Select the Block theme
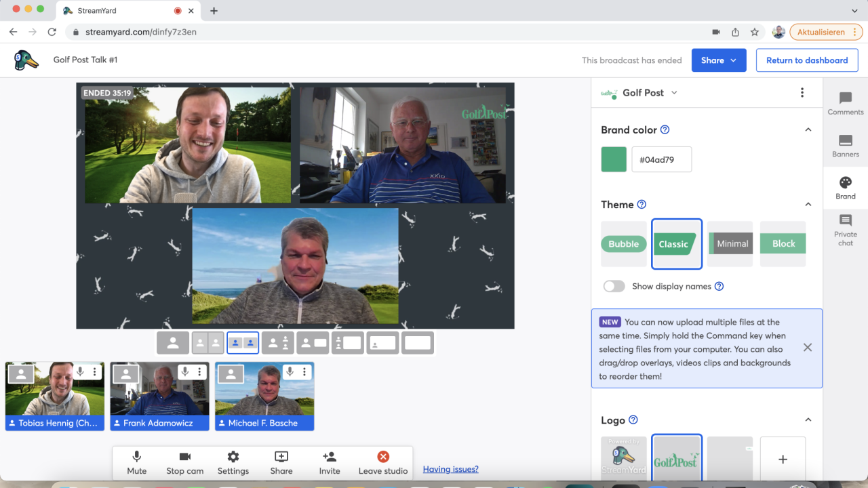Viewport: 868px width, 488px height. coord(783,244)
